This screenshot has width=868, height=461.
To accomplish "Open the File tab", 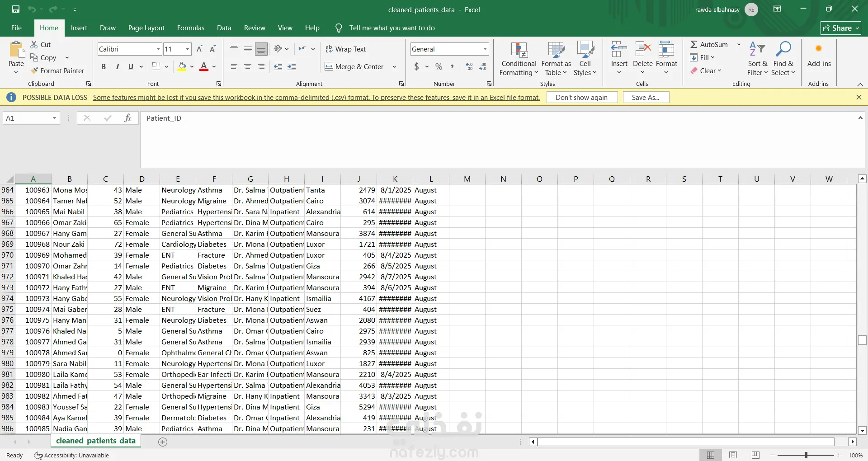I will click(x=16, y=28).
